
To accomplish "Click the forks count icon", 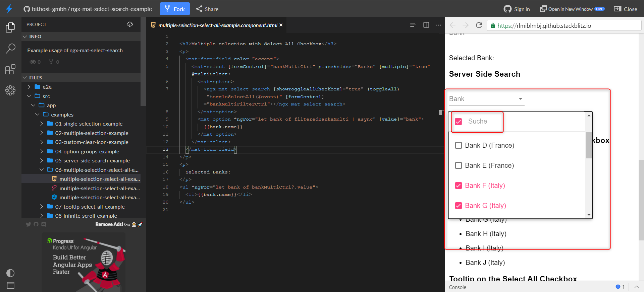I will click(51, 62).
